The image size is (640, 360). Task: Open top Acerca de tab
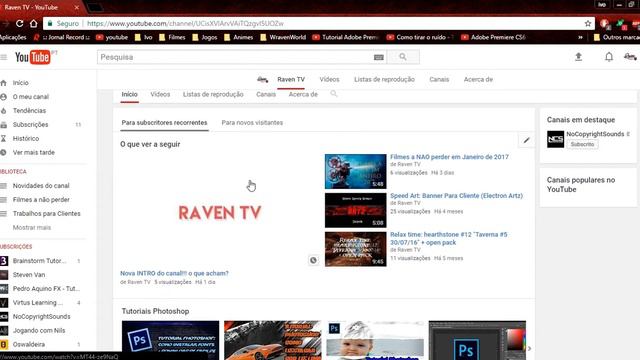point(478,80)
